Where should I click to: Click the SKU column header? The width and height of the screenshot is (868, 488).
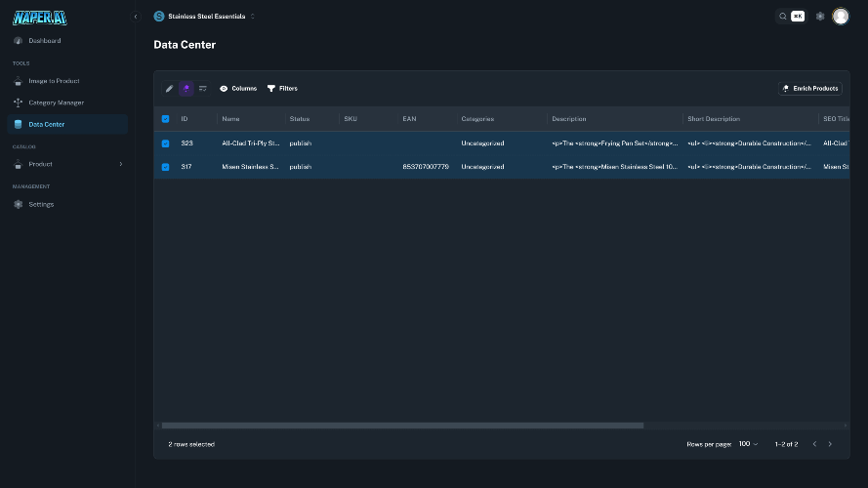tap(351, 119)
